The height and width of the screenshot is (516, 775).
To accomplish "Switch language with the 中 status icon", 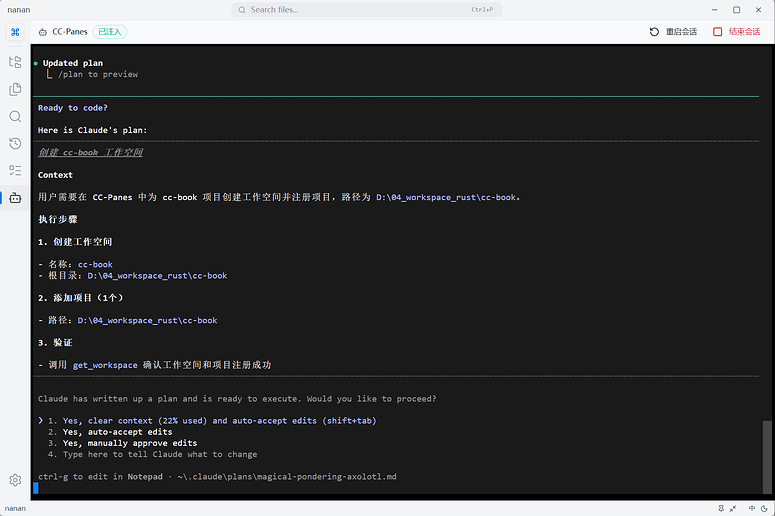I will coord(752,508).
